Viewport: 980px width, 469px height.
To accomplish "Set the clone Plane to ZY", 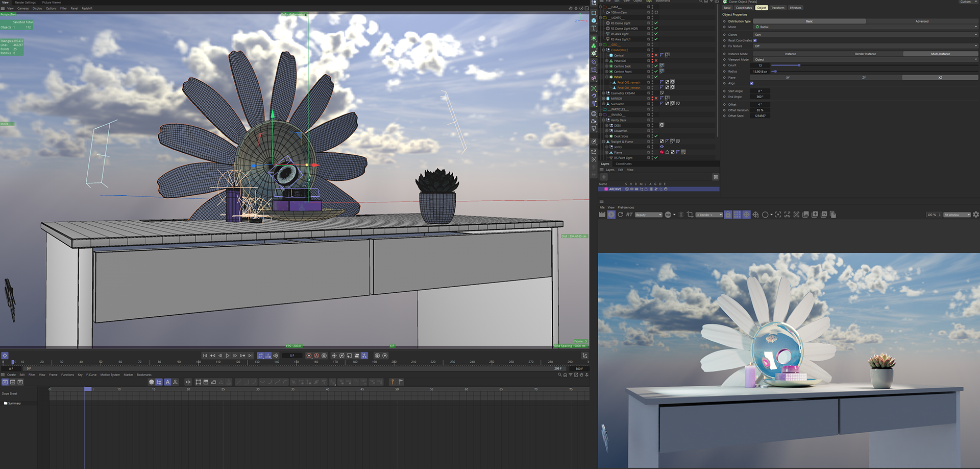I will (x=864, y=77).
